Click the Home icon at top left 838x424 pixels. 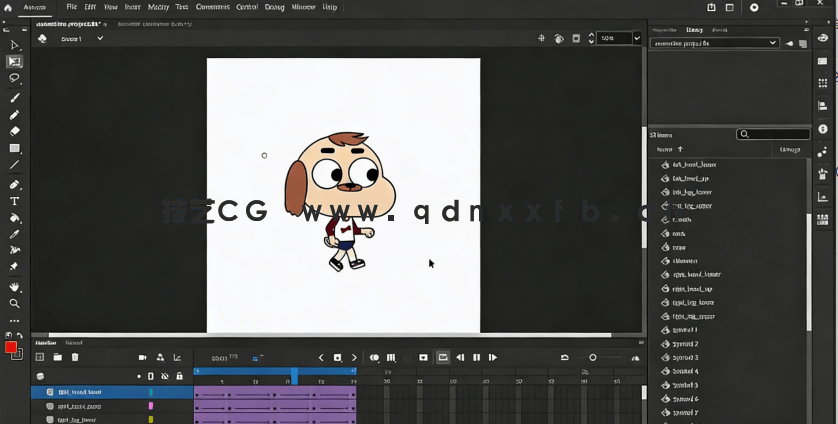point(7,7)
